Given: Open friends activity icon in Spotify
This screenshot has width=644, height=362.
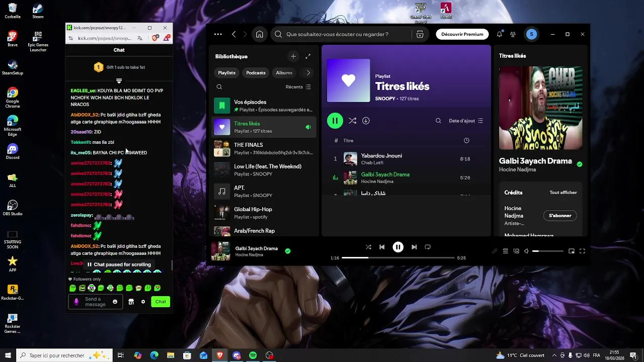Looking at the screenshot, I should tap(513, 34).
